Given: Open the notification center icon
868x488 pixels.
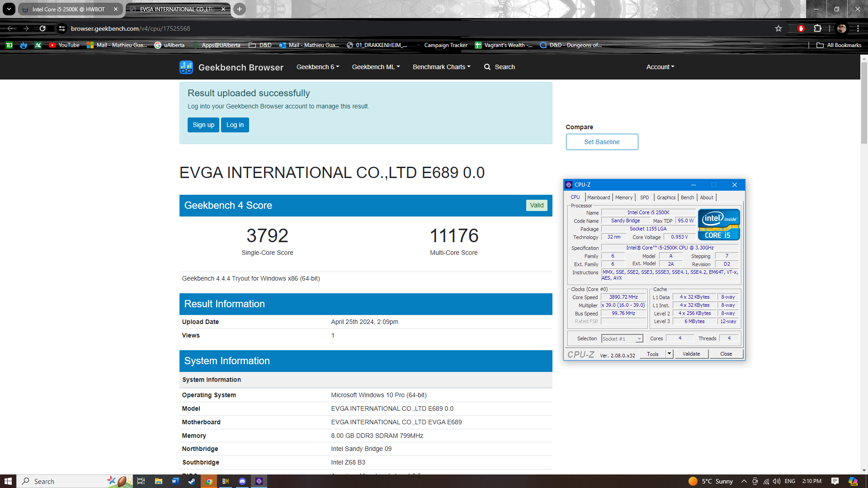Looking at the screenshot, I should pyautogui.click(x=835, y=481).
